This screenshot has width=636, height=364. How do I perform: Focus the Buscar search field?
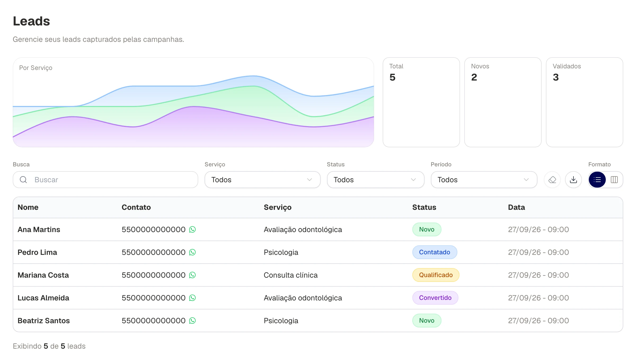click(x=105, y=180)
